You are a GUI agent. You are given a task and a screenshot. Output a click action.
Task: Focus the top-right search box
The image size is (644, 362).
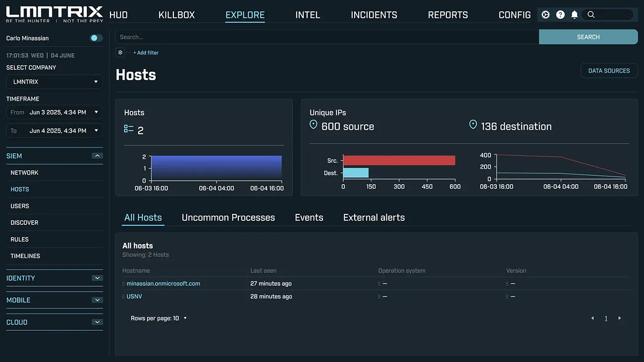pyautogui.click(x=608, y=15)
